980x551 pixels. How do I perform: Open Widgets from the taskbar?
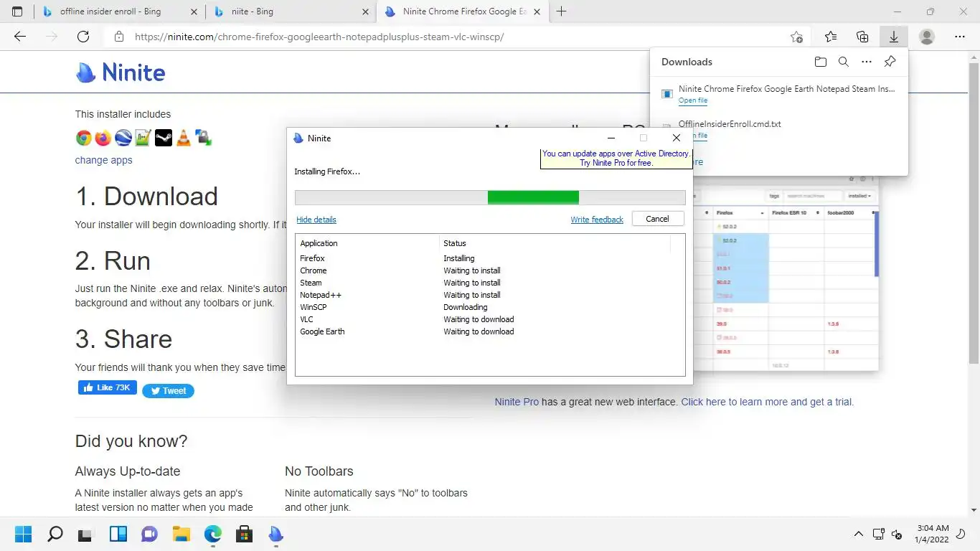click(118, 534)
